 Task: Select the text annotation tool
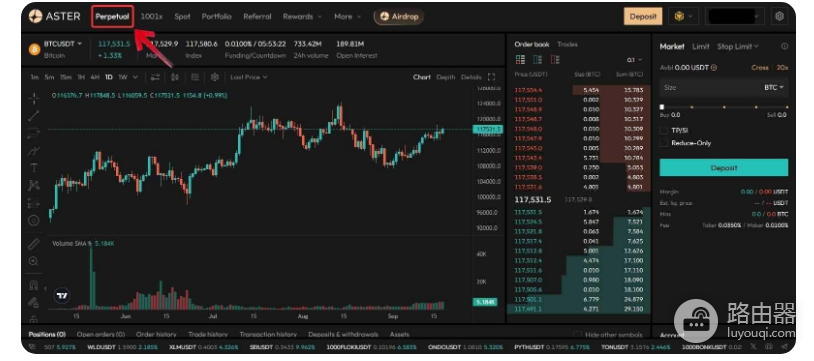(34, 168)
